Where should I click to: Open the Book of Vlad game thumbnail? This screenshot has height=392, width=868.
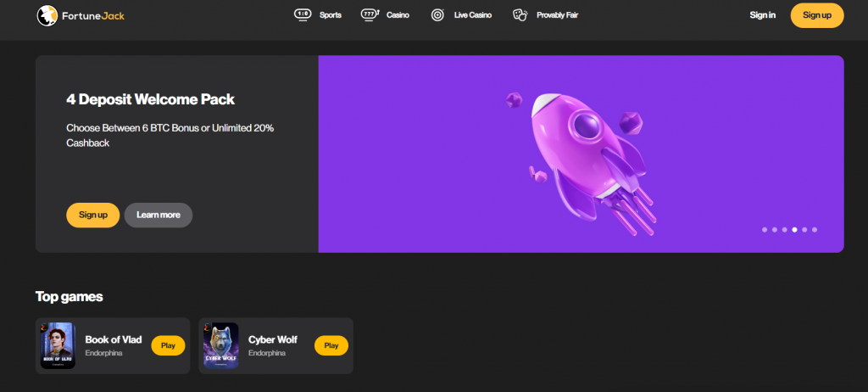tap(58, 345)
